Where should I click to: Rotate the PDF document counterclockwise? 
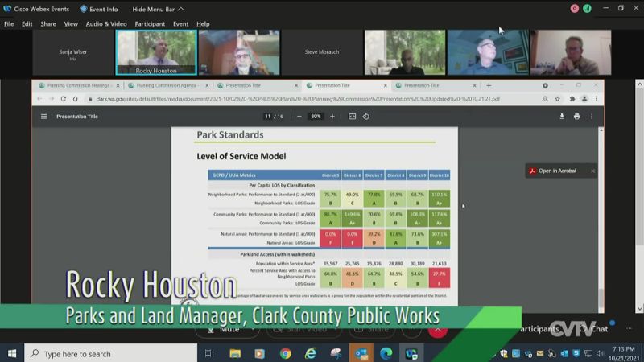point(366,117)
